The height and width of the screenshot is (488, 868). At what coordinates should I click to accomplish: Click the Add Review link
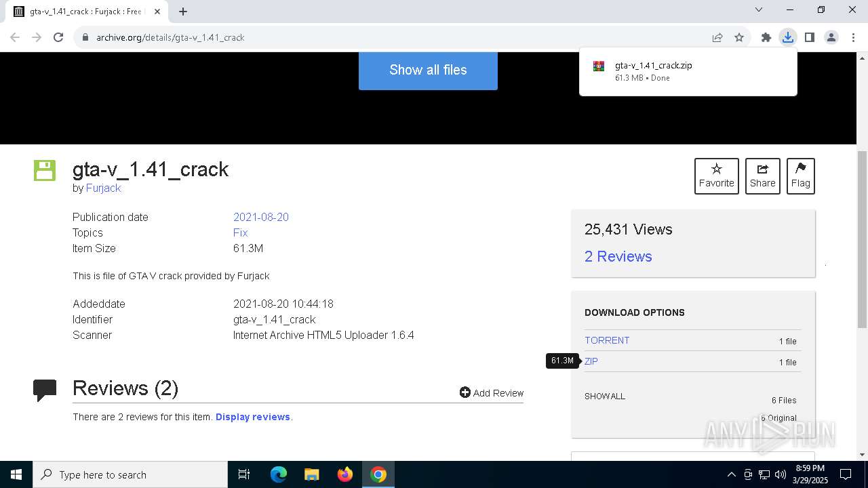492,393
